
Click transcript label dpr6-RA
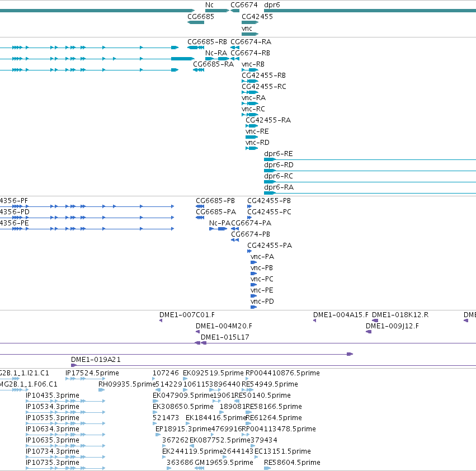(279, 187)
